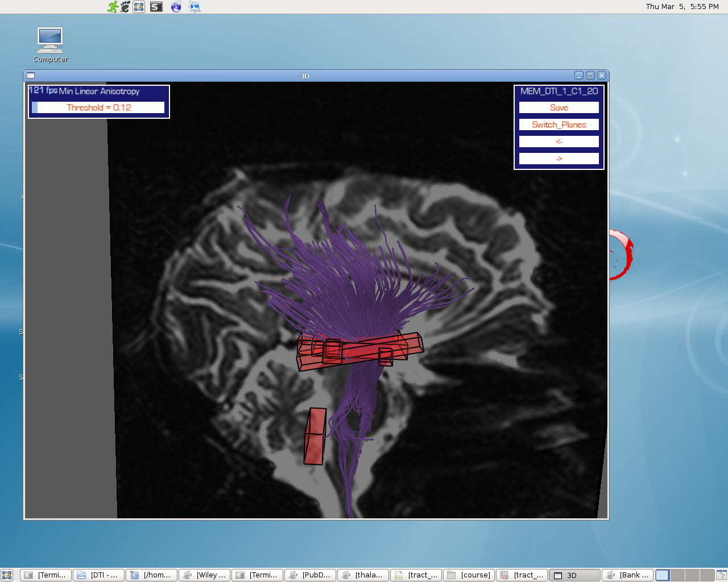
Task: Click the '<' previous button
Action: point(559,142)
